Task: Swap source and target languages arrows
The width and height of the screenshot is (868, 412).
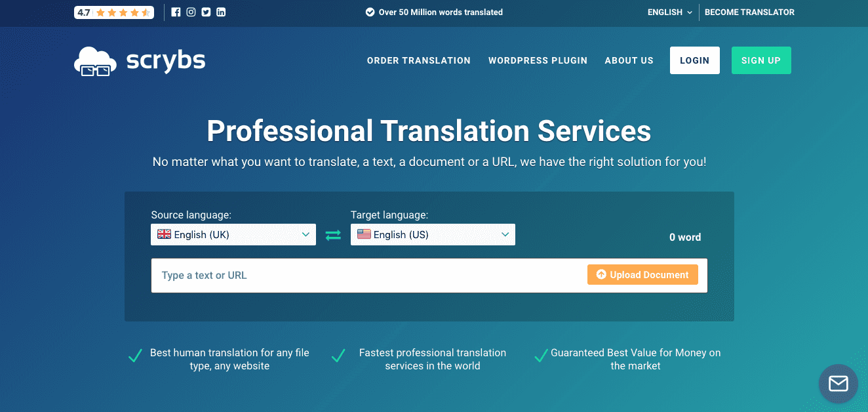Action: pyautogui.click(x=333, y=235)
